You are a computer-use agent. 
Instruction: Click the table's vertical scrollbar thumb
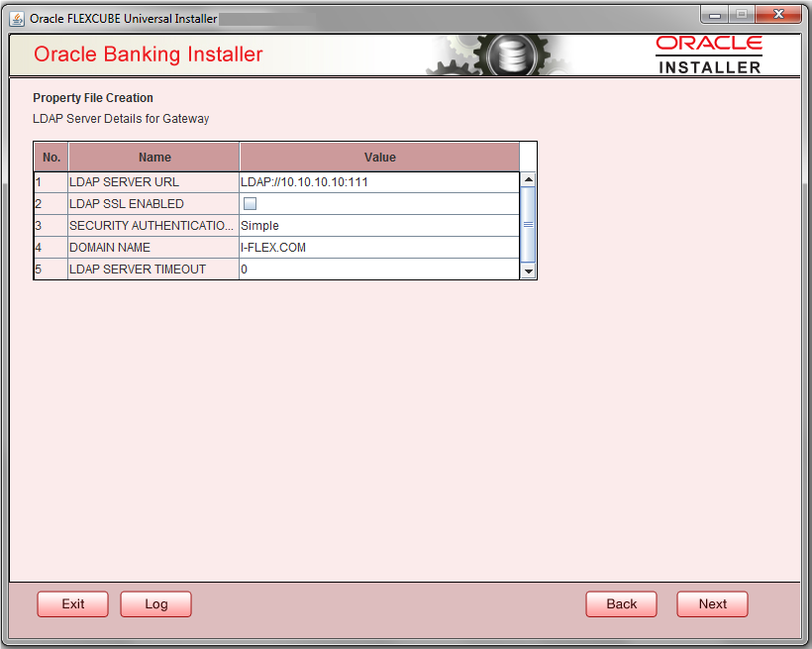point(528,225)
